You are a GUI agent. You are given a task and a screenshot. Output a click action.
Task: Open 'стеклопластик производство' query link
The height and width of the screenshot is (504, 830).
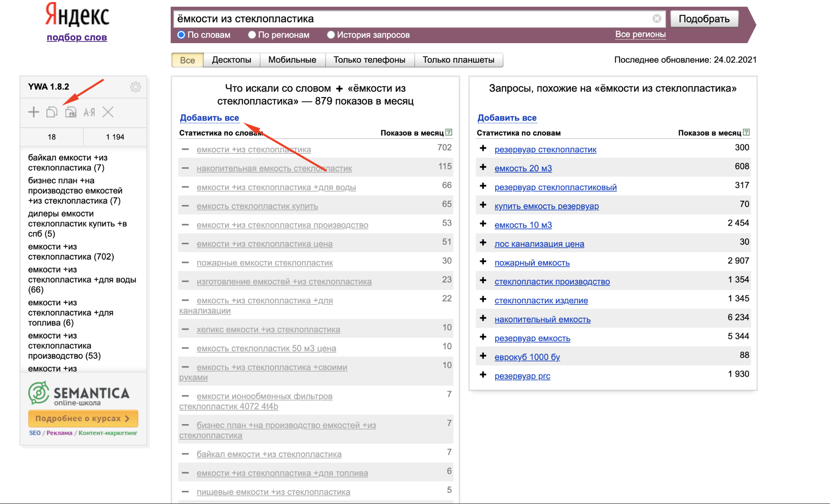[552, 282]
